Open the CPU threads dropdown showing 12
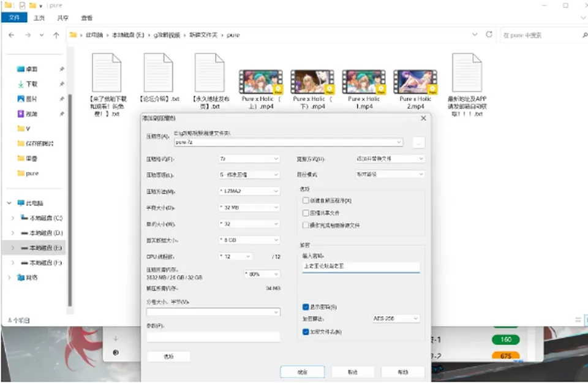The height and width of the screenshot is (383, 588). (235, 256)
